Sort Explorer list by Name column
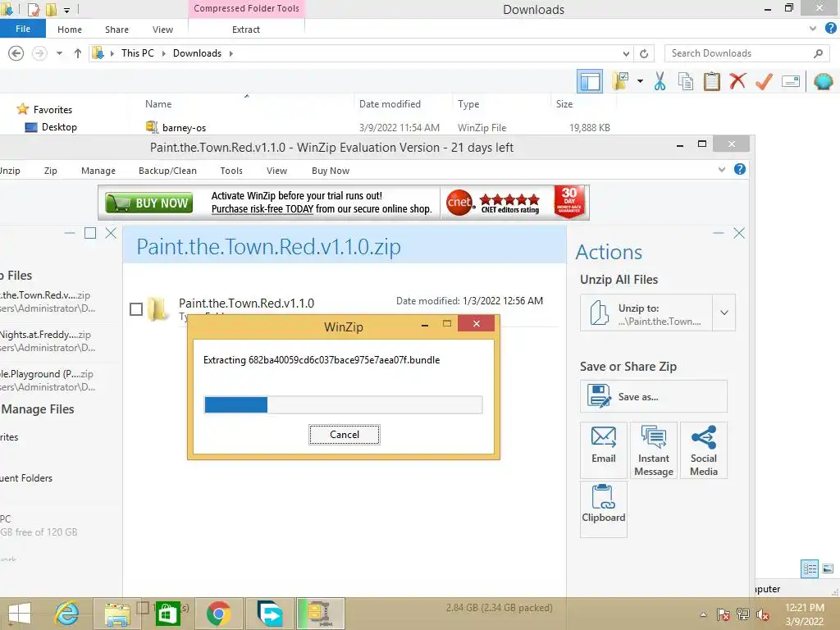 158,104
